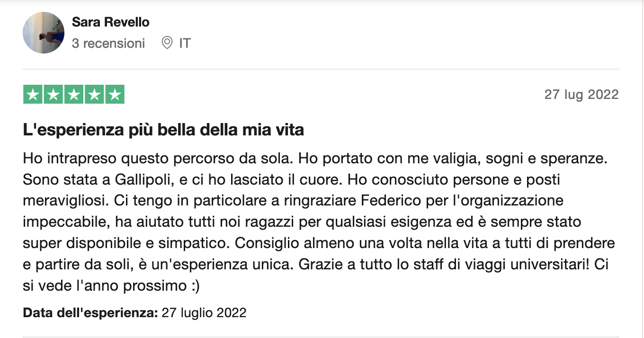Open the reviewer name Sara Revello
The width and height of the screenshot is (644, 338).
(110, 22)
